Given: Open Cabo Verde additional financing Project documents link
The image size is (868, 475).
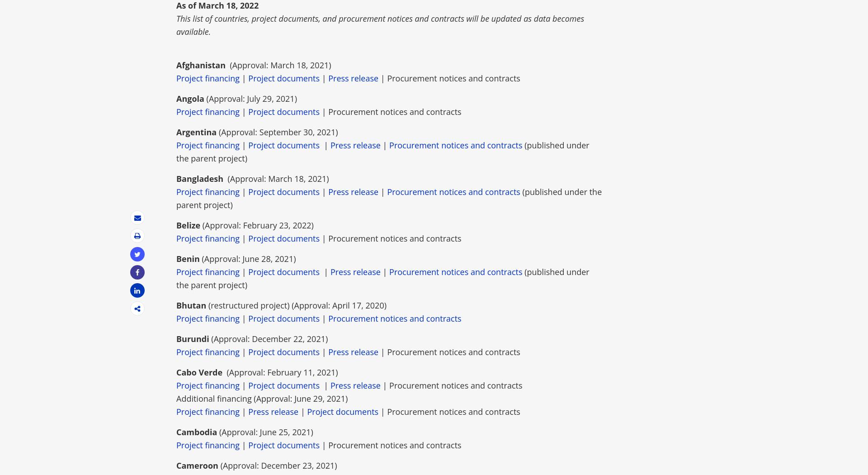Looking at the screenshot, I should 343,412.
